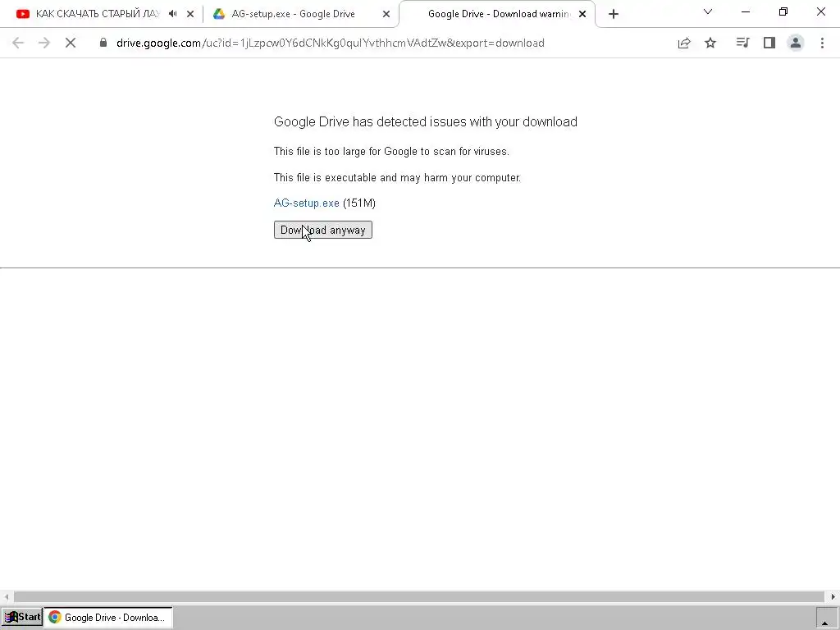Viewport: 840px width, 630px height.
Task: Share this page icon
Action: click(684, 43)
